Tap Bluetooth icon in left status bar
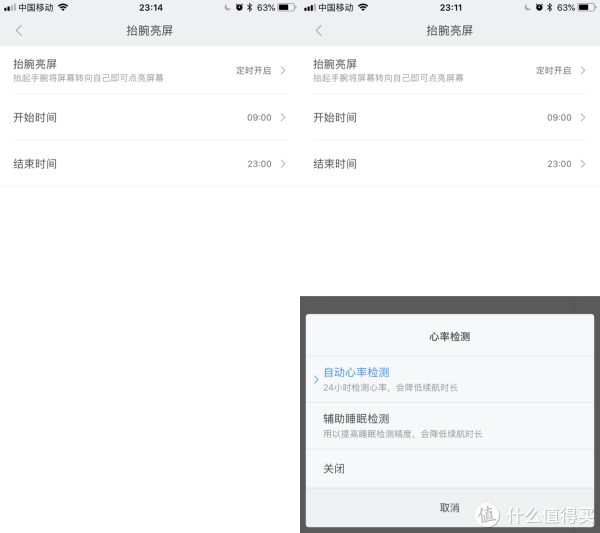The width and height of the screenshot is (600, 533). coord(249,7)
